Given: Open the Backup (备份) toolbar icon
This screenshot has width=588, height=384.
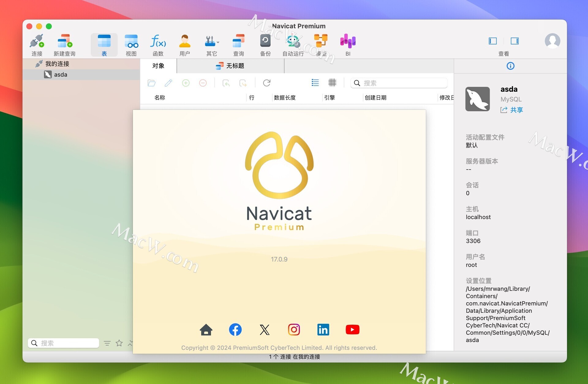Looking at the screenshot, I should pos(265,45).
